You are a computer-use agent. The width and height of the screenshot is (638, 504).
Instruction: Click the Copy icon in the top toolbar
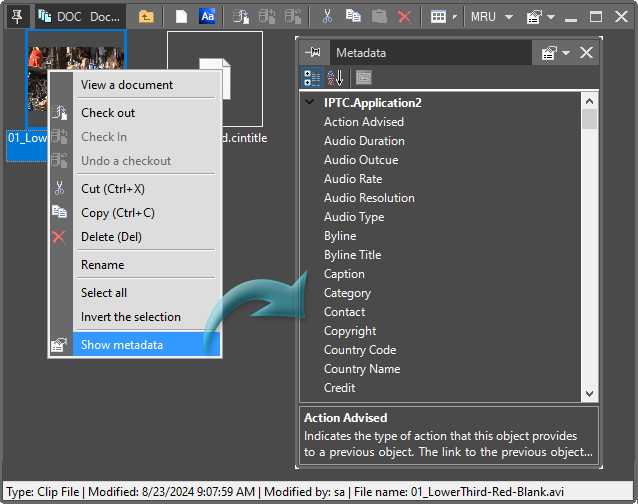[x=353, y=17]
